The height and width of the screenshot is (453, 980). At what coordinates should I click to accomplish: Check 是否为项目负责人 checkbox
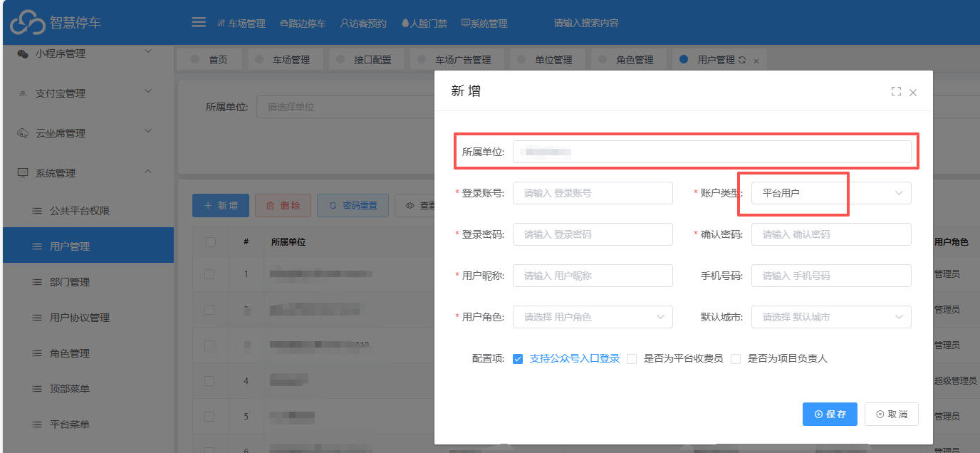click(x=736, y=359)
